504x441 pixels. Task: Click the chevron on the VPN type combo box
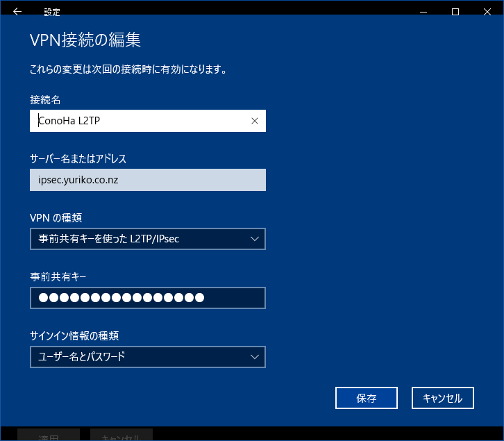254,239
